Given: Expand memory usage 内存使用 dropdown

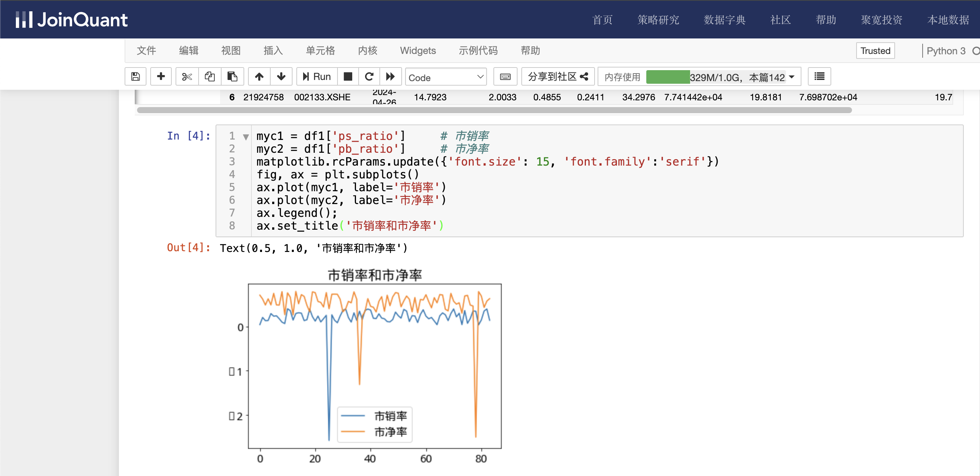Looking at the screenshot, I should (x=792, y=77).
